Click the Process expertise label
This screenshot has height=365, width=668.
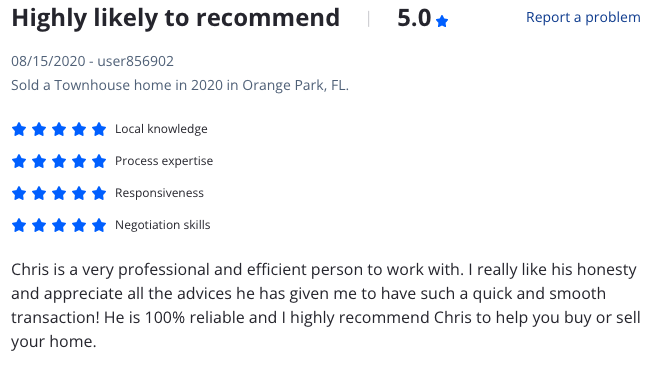164,161
